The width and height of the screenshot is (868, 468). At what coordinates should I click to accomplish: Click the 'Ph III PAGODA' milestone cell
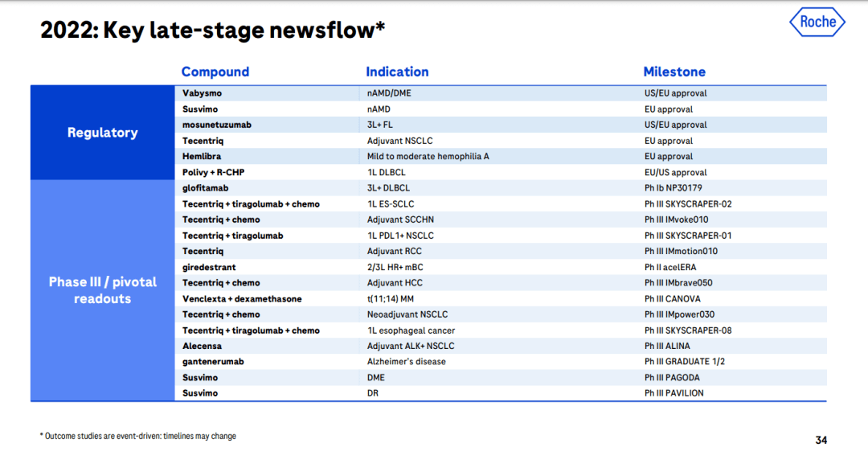672,377
